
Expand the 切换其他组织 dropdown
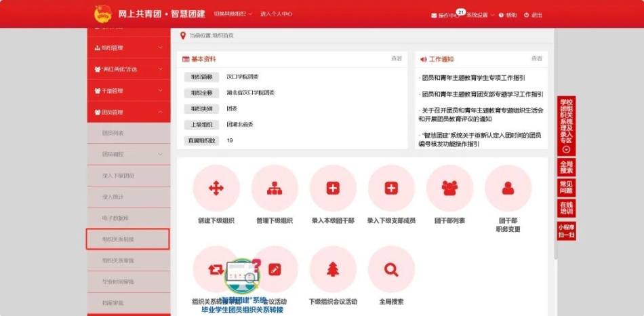point(232,14)
